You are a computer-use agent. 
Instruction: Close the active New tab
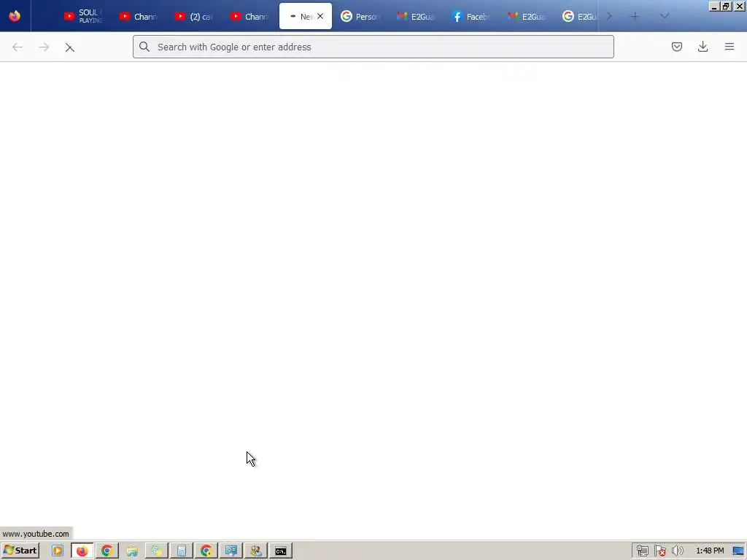tap(320, 16)
